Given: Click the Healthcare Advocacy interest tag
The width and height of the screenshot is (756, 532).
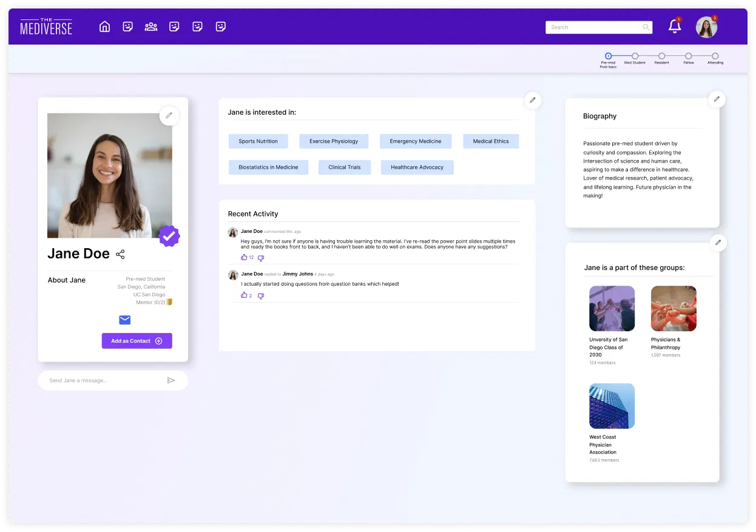Looking at the screenshot, I should (x=417, y=167).
